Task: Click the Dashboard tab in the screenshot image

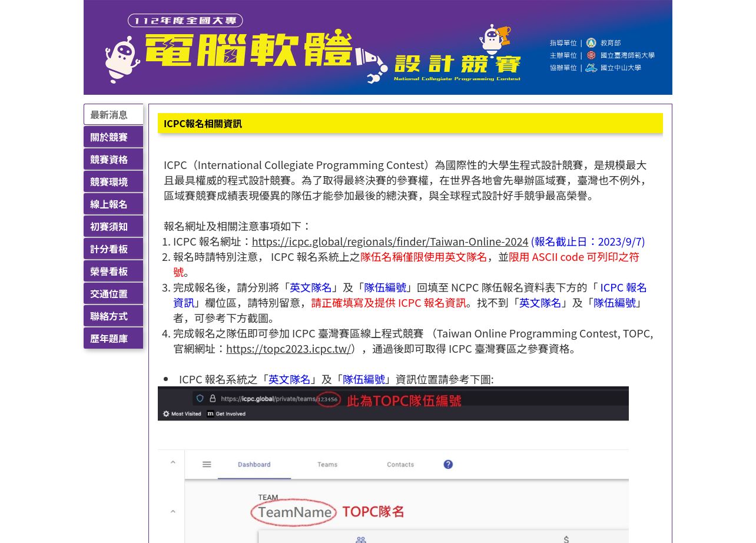Action: coord(254,465)
